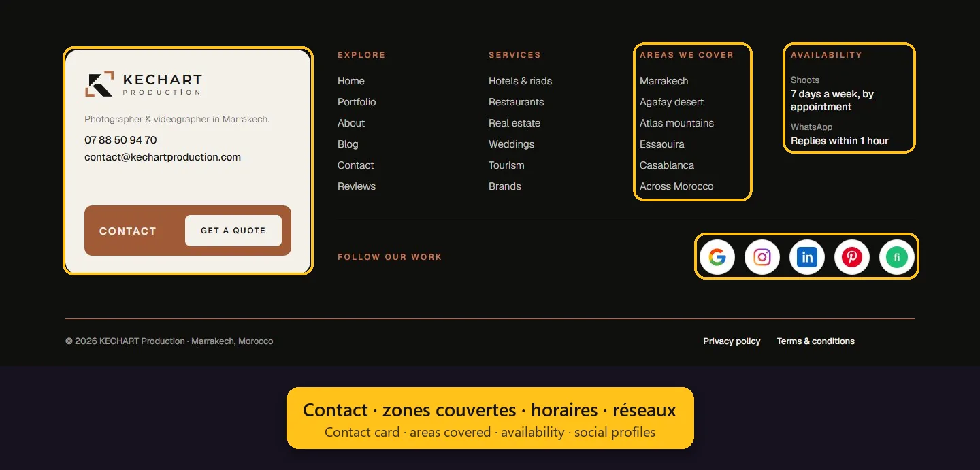Open the Brands service link
The width and height of the screenshot is (980, 470).
505,186
